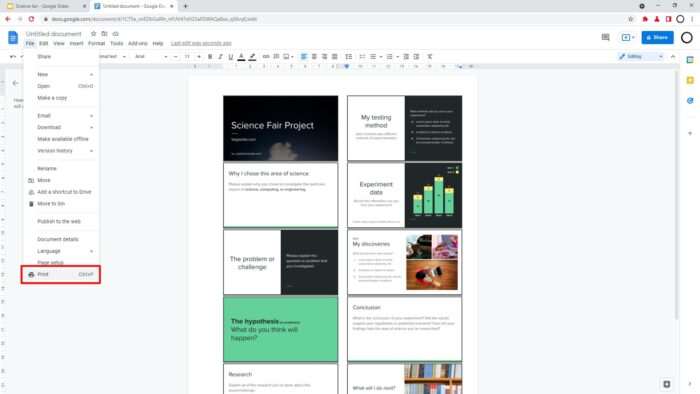Image resolution: width=700 pixels, height=394 pixels.
Task: Click the blue Share button
Action: 657,37
